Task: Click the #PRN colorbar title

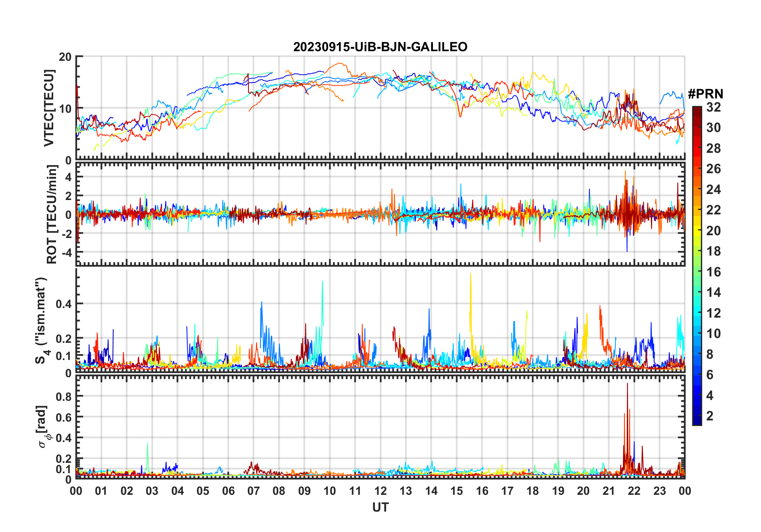Action: click(x=705, y=94)
